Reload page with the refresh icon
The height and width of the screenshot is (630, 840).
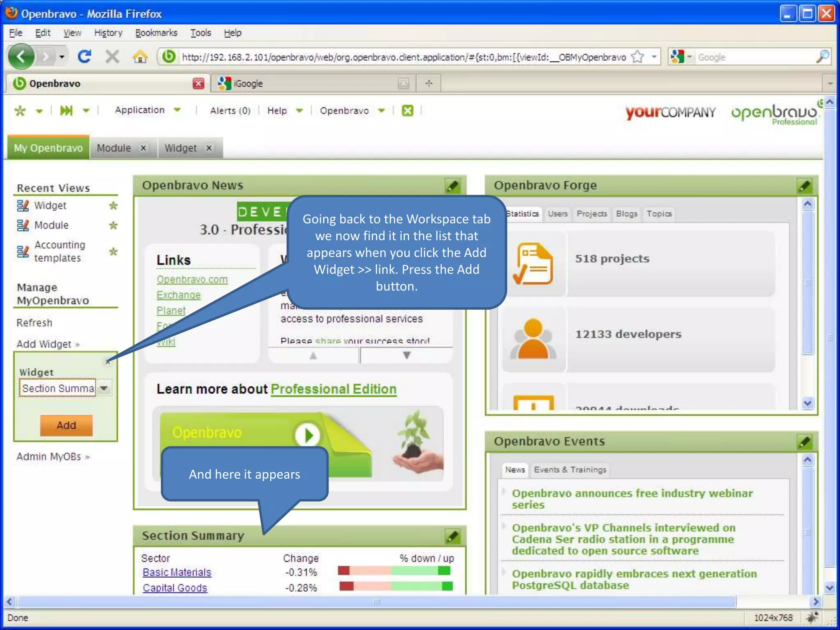pyautogui.click(x=84, y=56)
